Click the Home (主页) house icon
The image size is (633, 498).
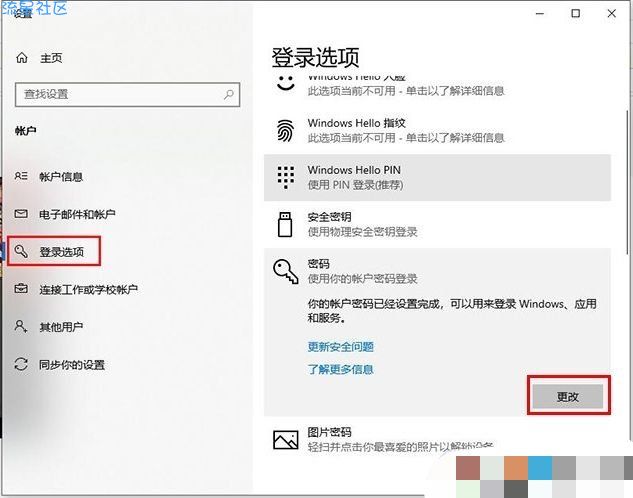tap(22, 58)
